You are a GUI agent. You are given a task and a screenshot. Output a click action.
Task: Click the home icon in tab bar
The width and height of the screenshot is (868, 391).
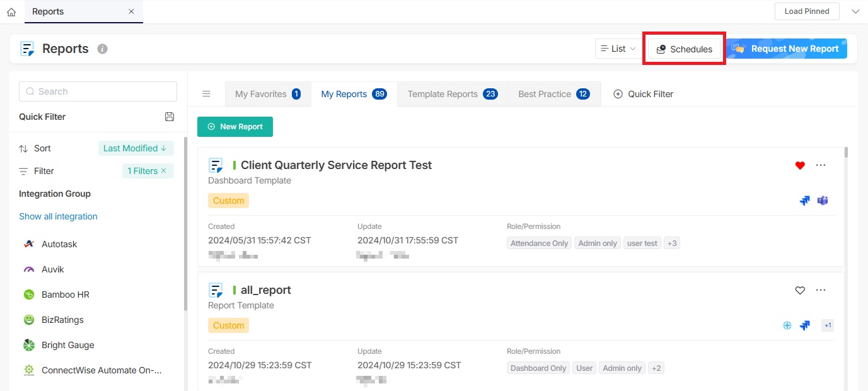click(x=11, y=12)
